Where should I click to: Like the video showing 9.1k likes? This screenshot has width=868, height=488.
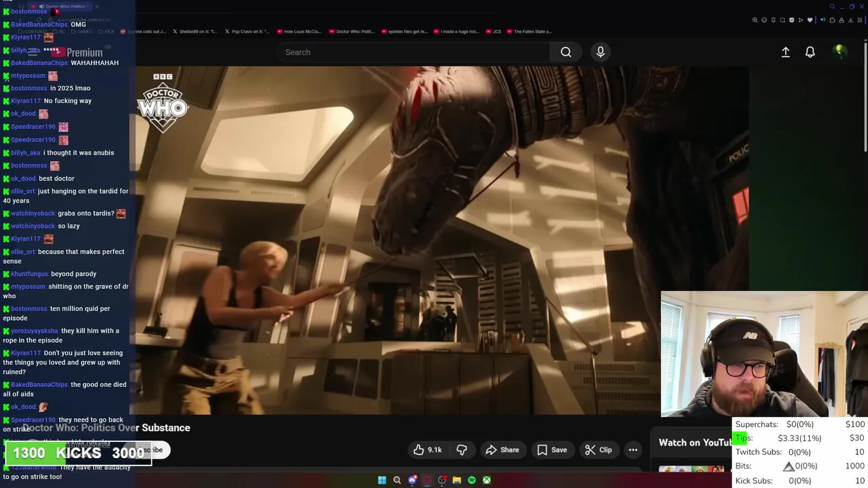(427, 450)
